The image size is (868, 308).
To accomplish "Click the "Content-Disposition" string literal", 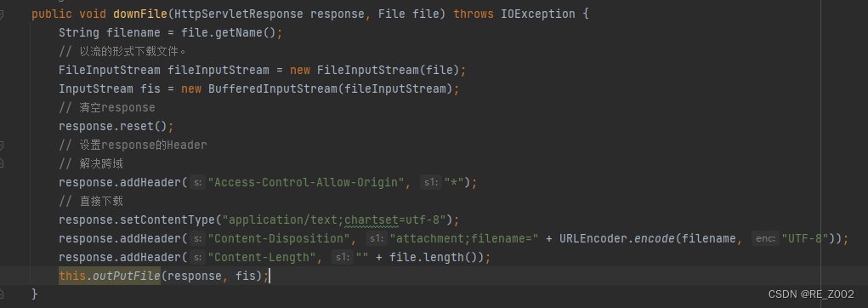I will tap(279, 239).
